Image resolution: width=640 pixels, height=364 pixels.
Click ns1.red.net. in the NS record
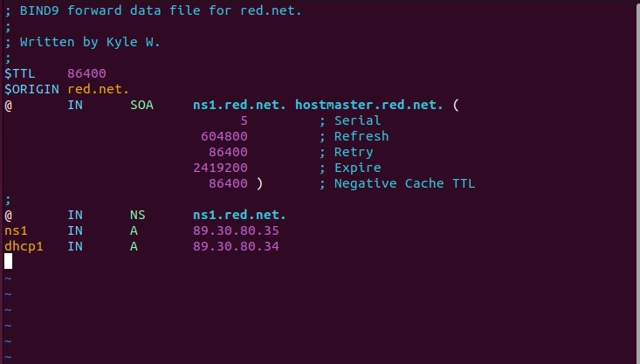coord(239,215)
